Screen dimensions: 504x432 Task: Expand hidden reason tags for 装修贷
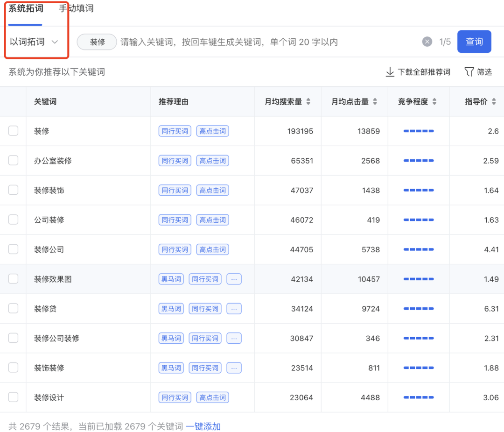point(234,309)
